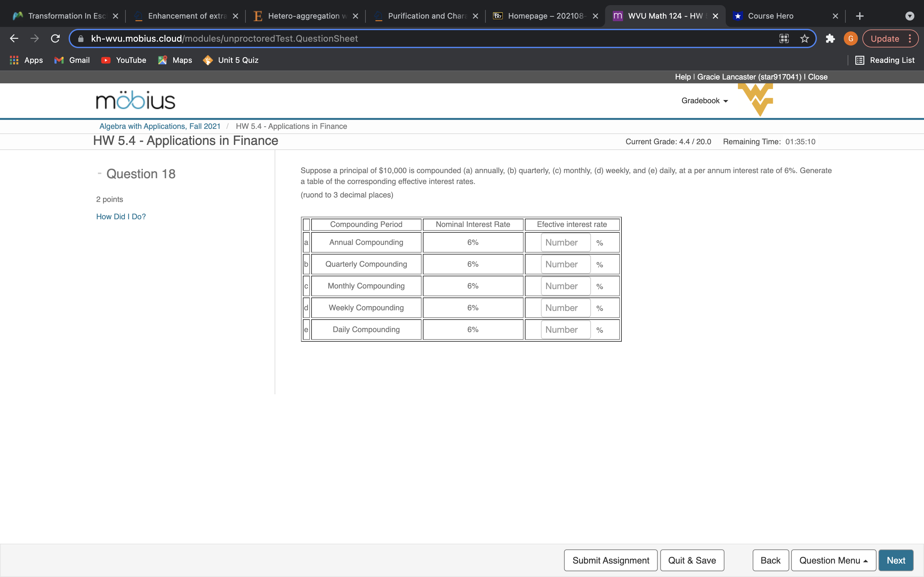Open the How Did I Do? link
924x577 pixels.
click(x=121, y=216)
